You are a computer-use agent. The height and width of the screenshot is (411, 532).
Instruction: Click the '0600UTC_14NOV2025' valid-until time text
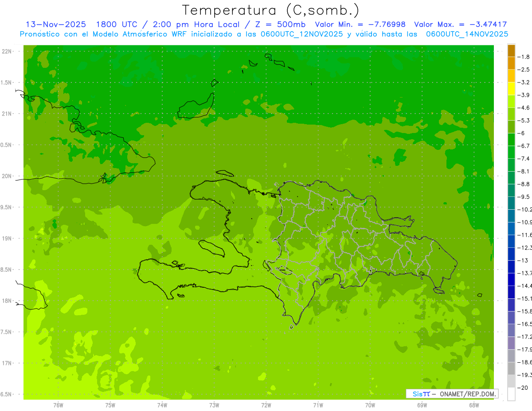[467, 34]
